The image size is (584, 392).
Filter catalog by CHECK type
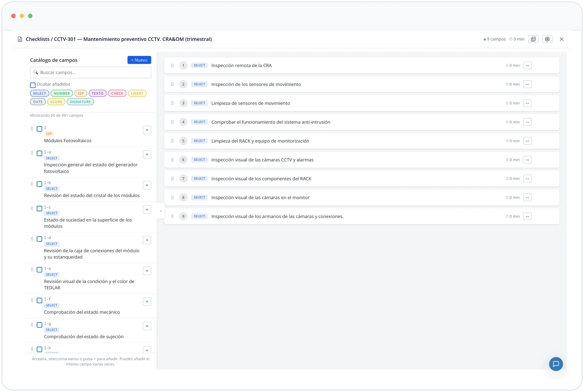117,93
